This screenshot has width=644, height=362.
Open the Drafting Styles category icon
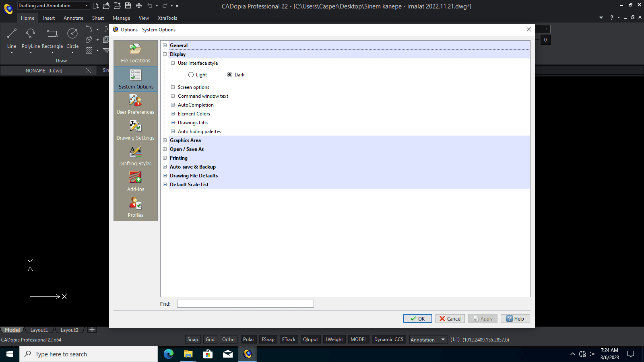tap(135, 156)
